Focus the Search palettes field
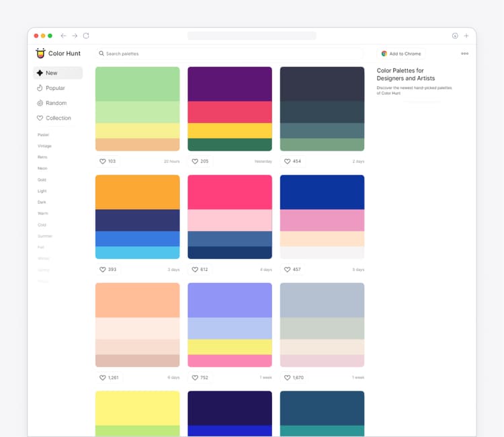The image size is (504, 437). (229, 53)
